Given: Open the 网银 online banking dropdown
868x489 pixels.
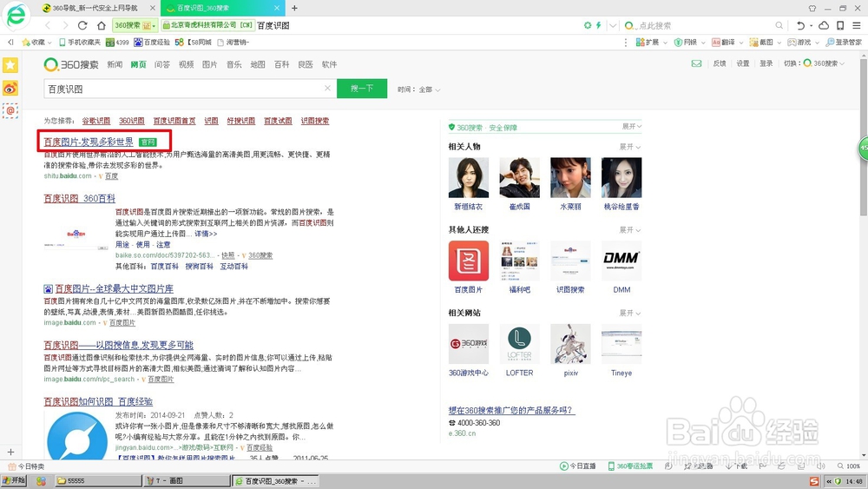Looking at the screenshot, I should 689,42.
